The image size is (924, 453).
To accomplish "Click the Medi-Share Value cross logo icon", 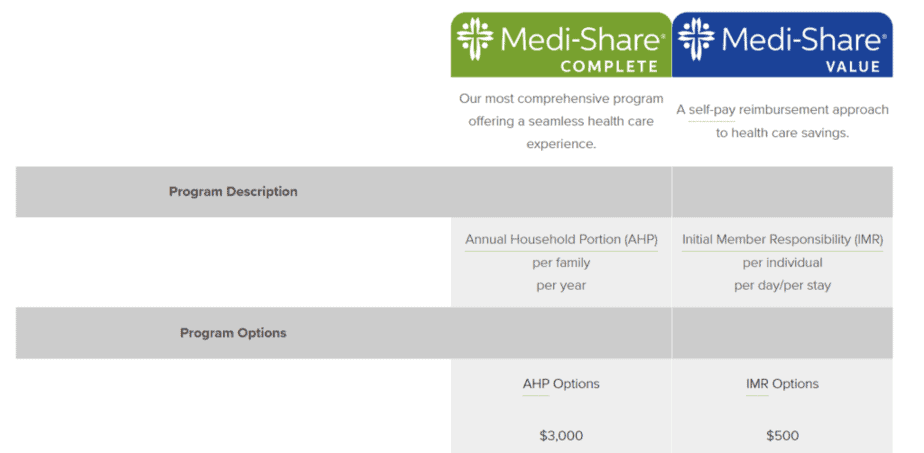I will pyautogui.click(x=696, y=39).
